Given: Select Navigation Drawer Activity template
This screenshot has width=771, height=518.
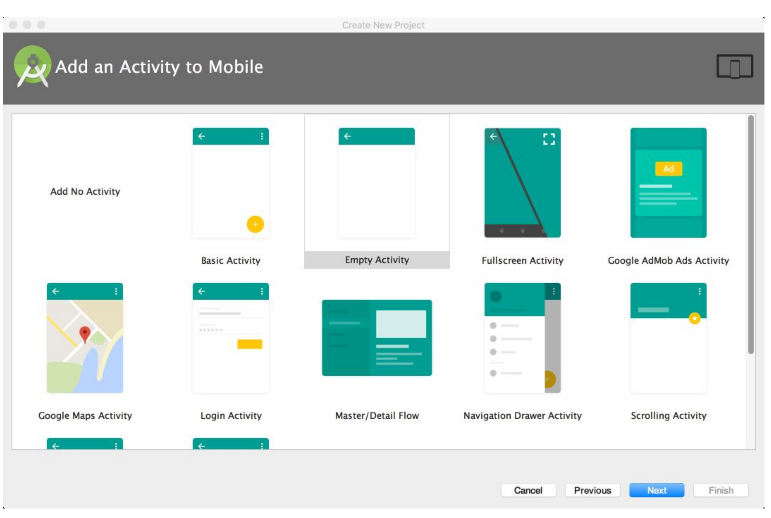Looking at the screenshot, I should (x=522, y=338).
